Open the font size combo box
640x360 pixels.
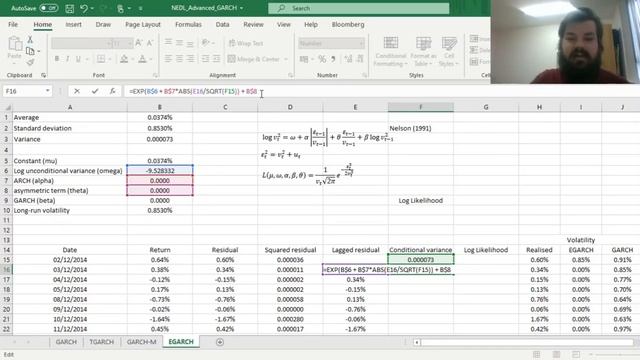pyautogui.click(x=122, y=43)
